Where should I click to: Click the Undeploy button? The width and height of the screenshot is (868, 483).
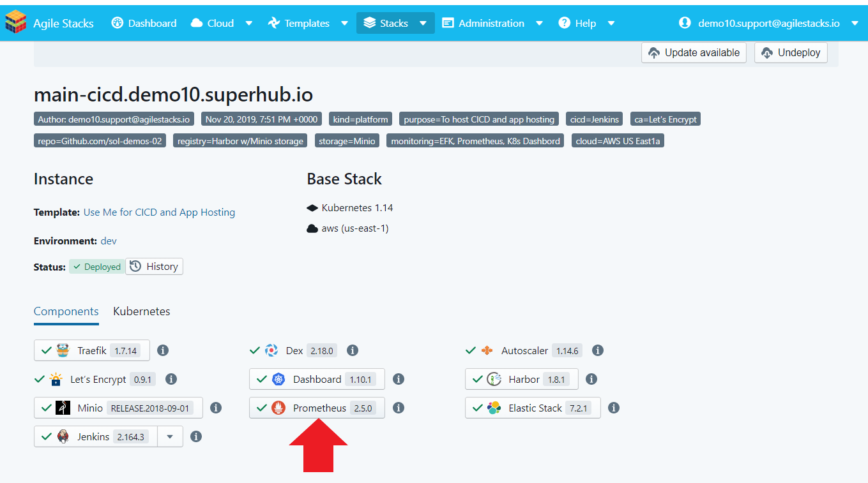791,53
